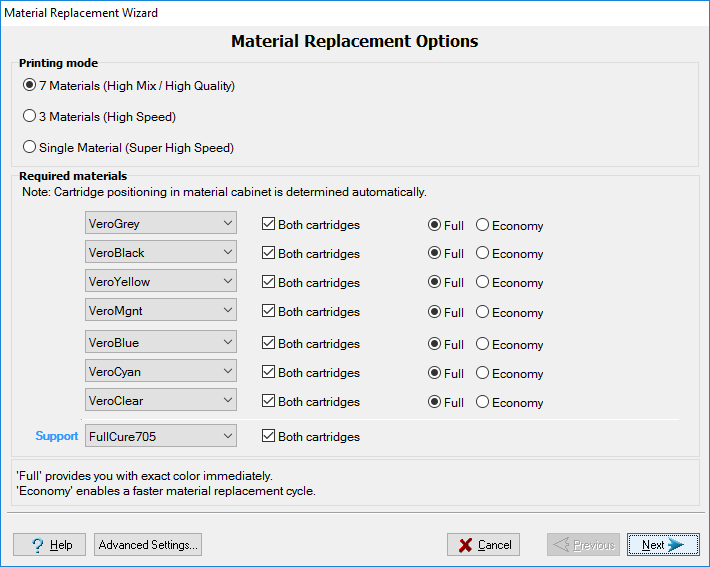Image resolution: width=710 pixels, height=567 pixels.
Task: Choose Single Material (Super High Speed) mode
Action: (30, 148)
